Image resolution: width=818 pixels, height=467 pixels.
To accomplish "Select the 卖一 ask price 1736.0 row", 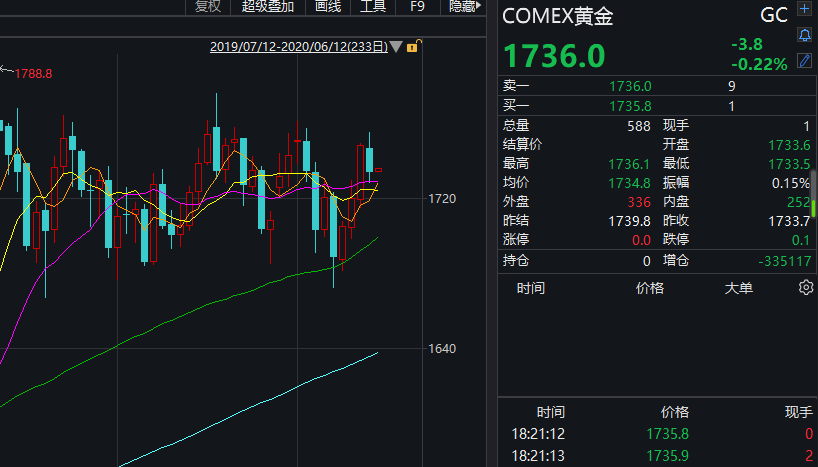I will point(657,86).
